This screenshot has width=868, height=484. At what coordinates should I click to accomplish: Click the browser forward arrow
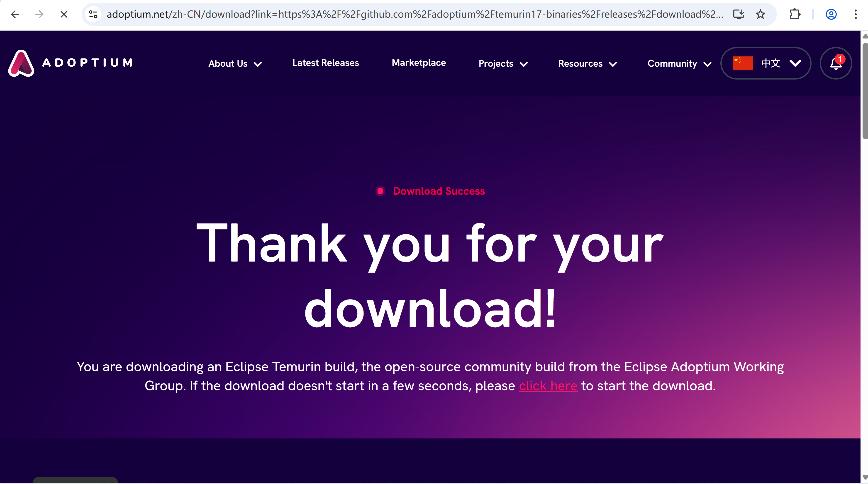(39, 14)
